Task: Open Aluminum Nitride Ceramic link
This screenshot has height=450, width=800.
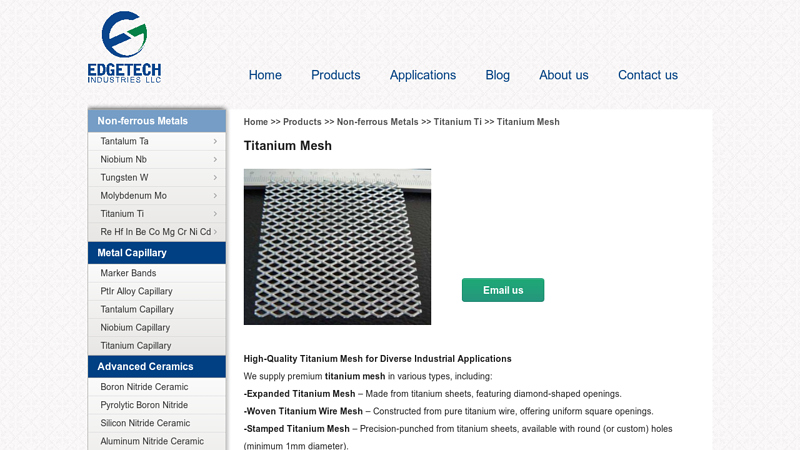Action: coord(152,441)
